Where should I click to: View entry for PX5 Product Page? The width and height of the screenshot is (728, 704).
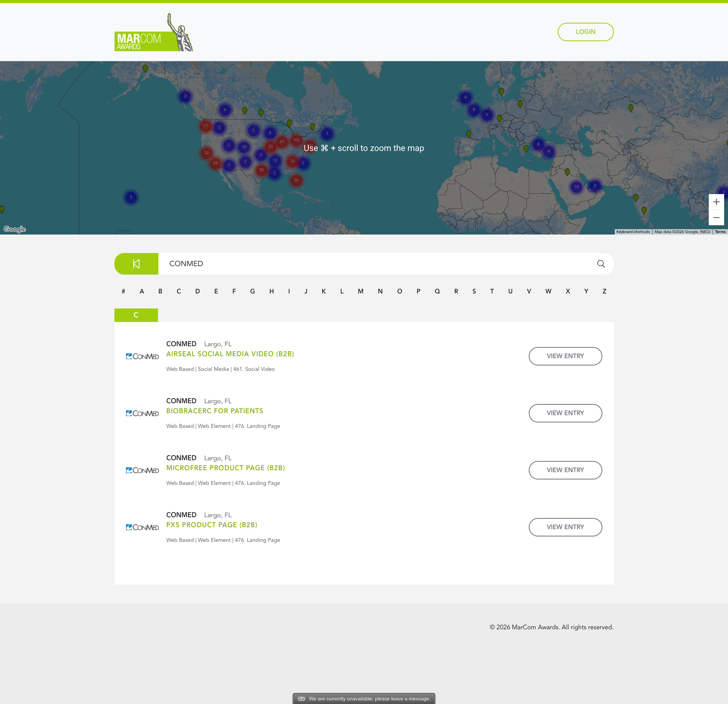point(565,527)
